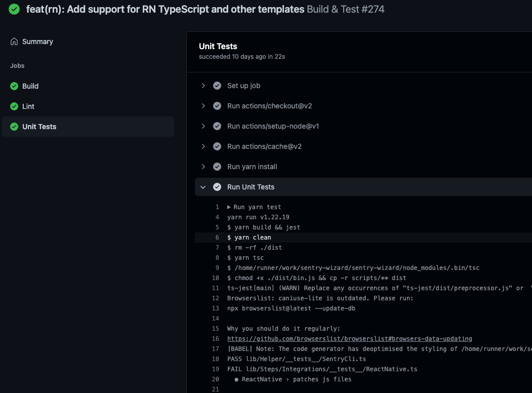The height and width of the screenshot is (393, 532).
Task: Select the Unit Tests job entry
Action: pos(39,127)
